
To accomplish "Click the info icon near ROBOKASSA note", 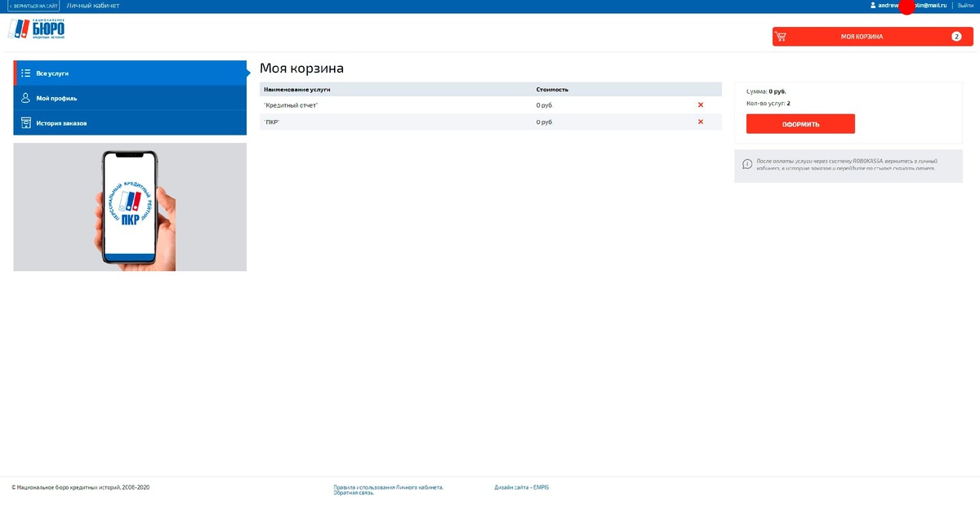I will [747, 164].
